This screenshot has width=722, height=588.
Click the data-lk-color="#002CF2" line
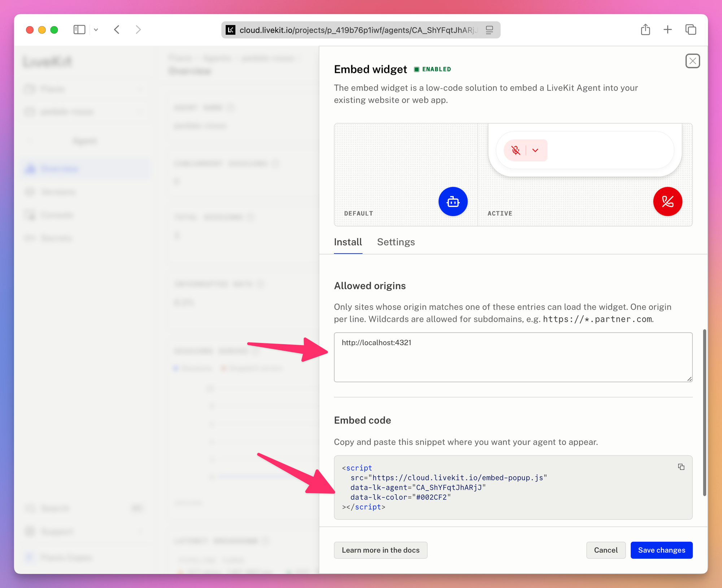[x=400, y=497]
